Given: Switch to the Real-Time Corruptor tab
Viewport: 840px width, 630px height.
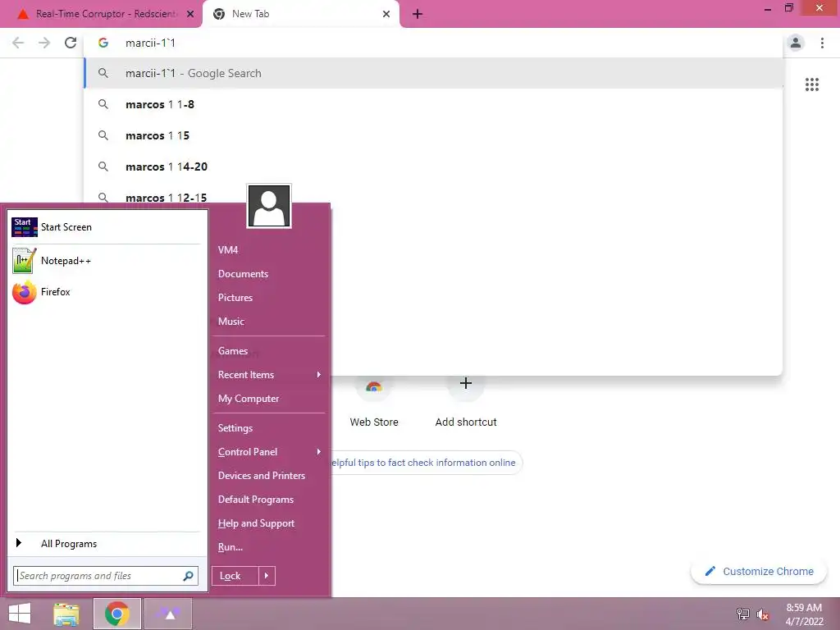Looking at the screenshot, I should (x=101, y=15).
